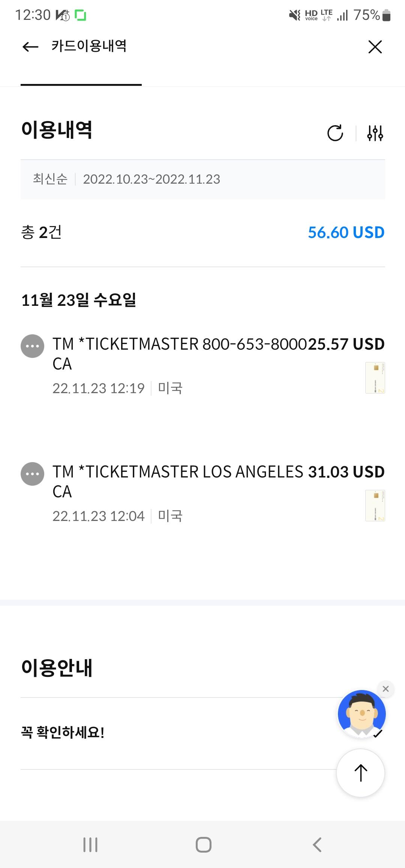Tap the scroll-to-top arrow button
Image resolution: width=405 pixels, height=868 pixels.
[360, 773]
